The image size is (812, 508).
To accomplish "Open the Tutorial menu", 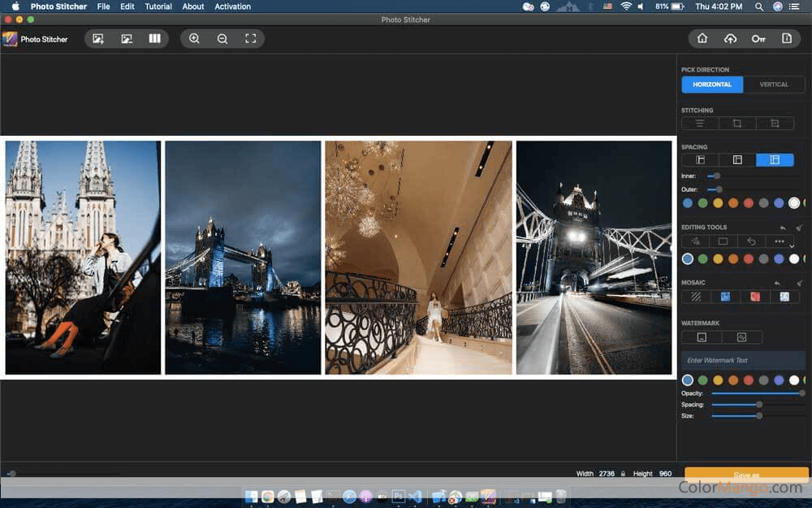I will pyautogui.click(x=158, y=7).
